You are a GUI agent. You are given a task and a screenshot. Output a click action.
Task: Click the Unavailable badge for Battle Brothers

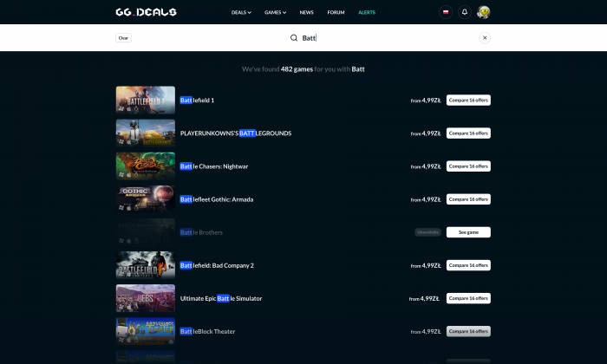[x=428, y=232]
